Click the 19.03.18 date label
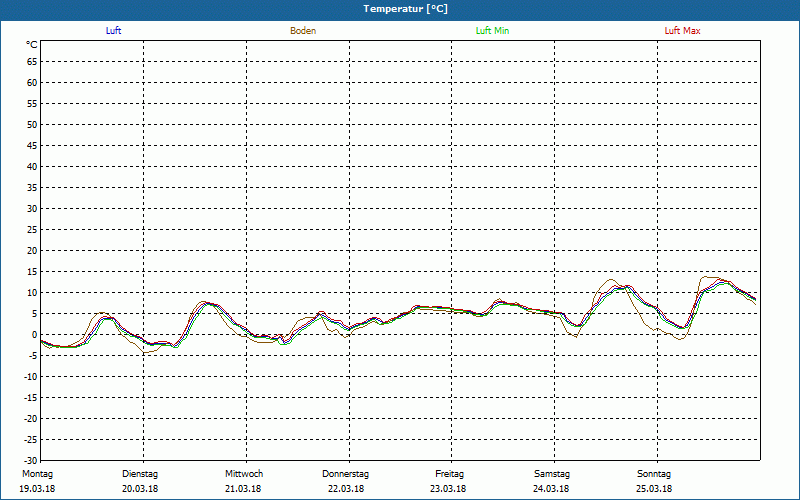The width and height of the screenshot is (800, 500). pyautogui.click(x=37, y=489)
